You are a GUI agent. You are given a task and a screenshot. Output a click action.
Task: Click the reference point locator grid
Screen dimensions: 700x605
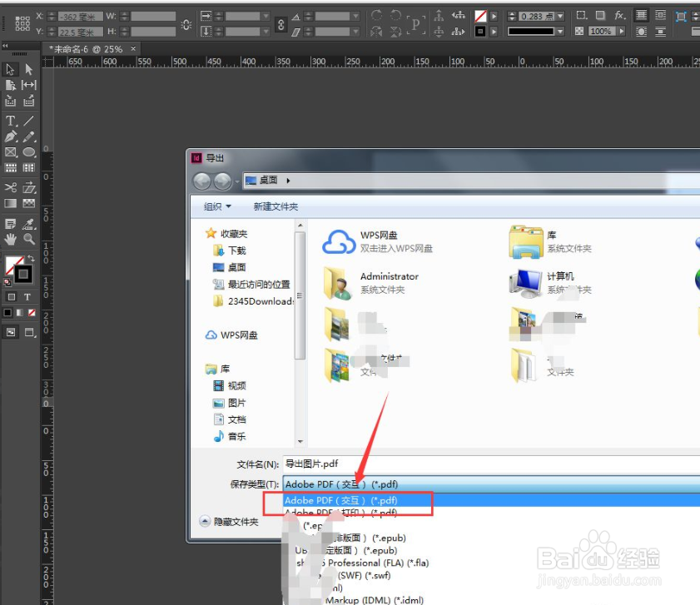pyautogui.click(x=22, y=23)
